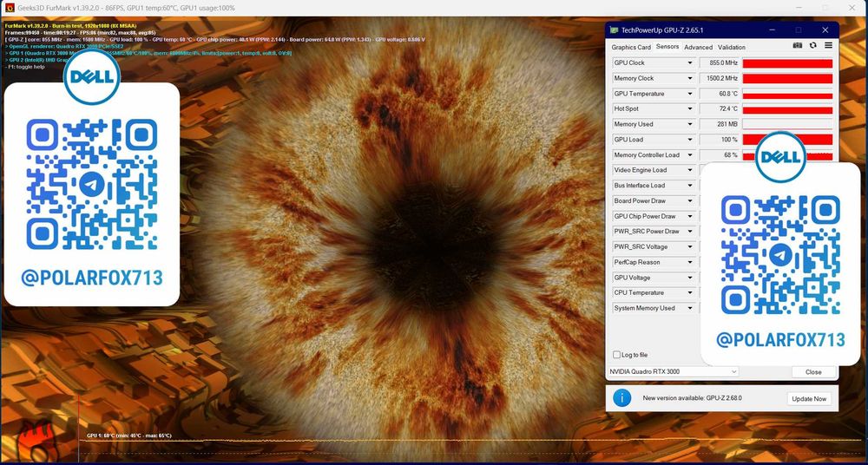Click the OpenGL renderer overlay line
This screenshot has height=465, width=868.
click(64, 47)
